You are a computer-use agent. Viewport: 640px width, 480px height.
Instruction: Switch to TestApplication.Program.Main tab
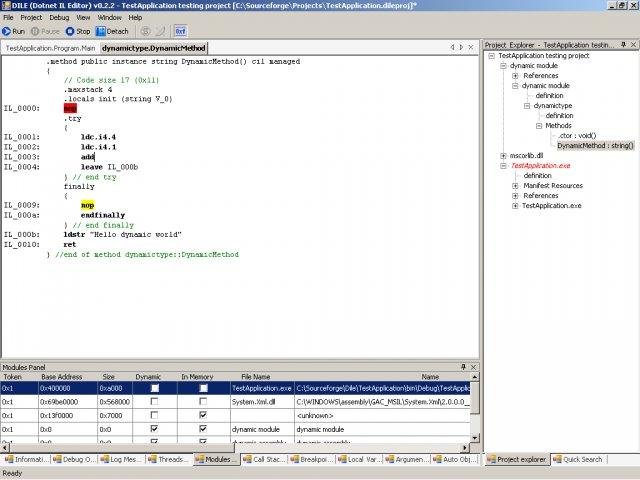[50, 47]
